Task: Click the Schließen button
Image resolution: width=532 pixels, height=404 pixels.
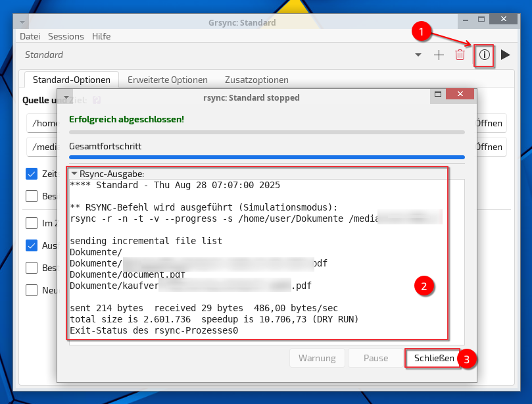Action: pos(434,358)
